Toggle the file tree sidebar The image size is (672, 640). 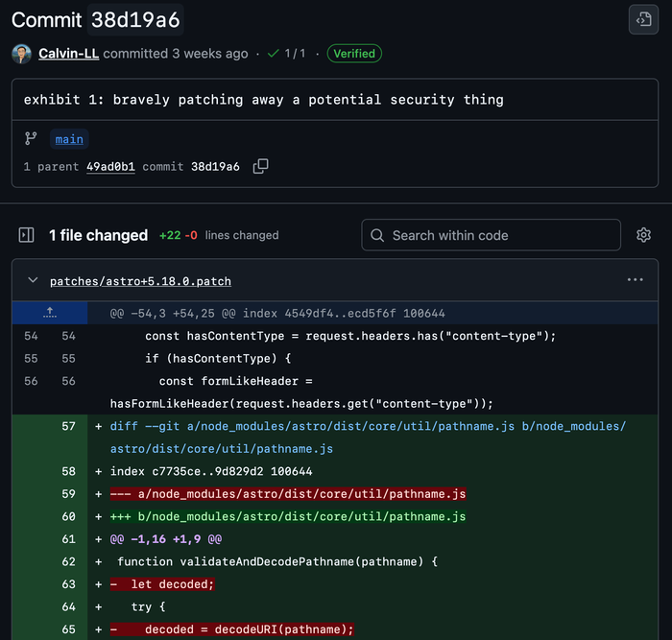tap(26, 235)
